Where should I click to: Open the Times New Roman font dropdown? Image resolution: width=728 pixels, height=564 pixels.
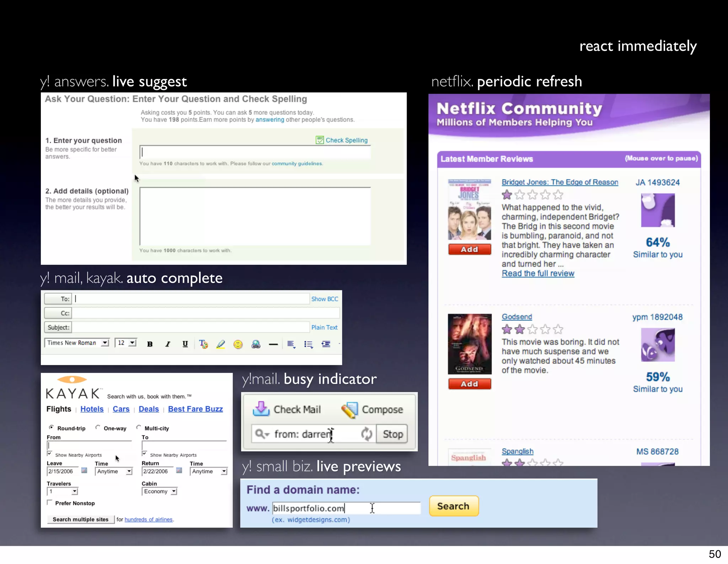coord(77,343)
